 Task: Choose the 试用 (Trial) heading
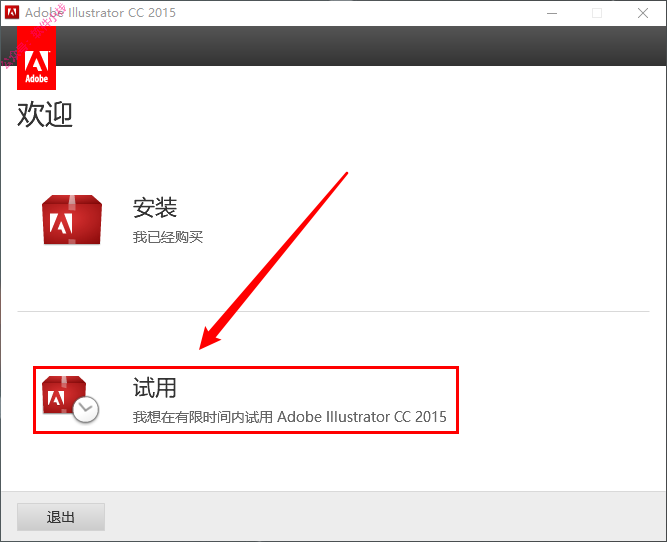coord(155,388)
